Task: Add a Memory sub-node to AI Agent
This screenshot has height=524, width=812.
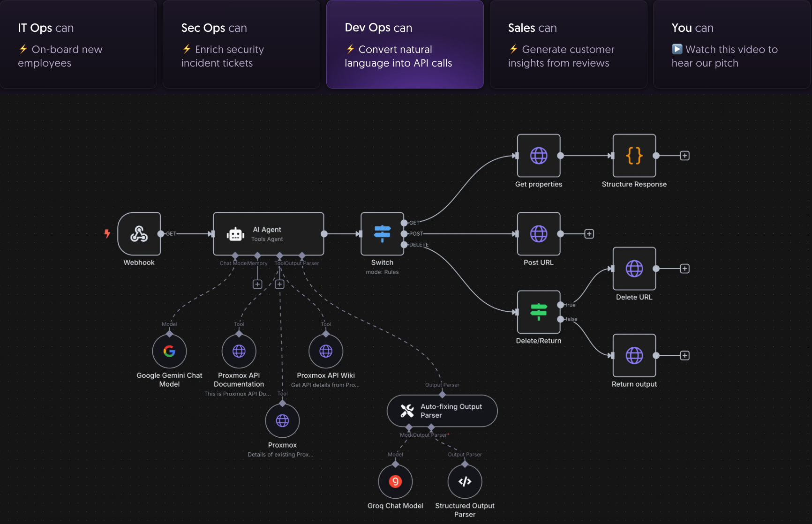Action: pyautogui.click(x=257, y=284)
